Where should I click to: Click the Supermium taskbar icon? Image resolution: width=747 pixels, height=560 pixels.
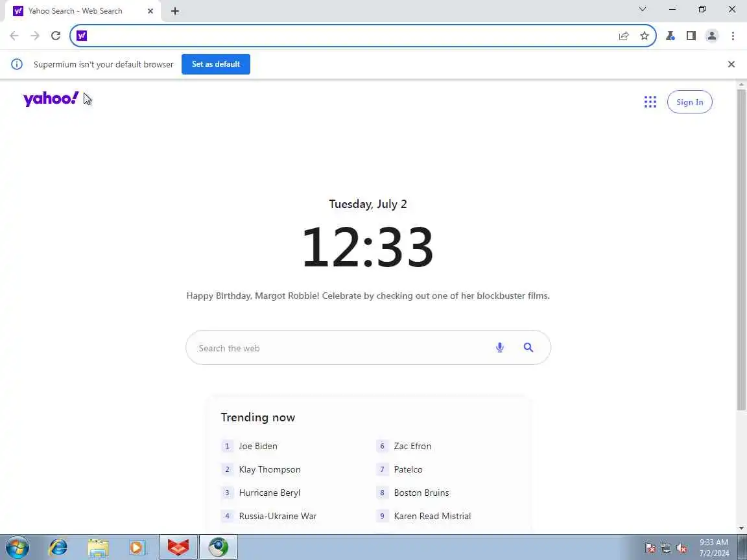coord(218,547)
